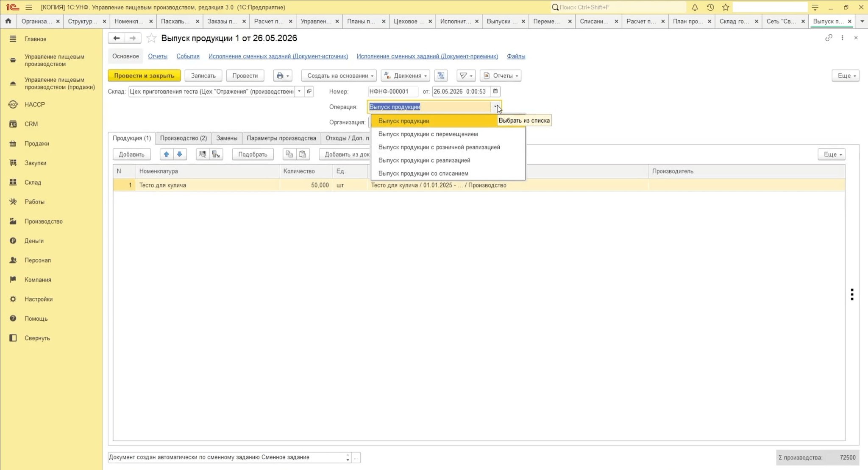Expand the 'Отчеты' toolbar dropdown
The image size is (868, 470).
tap(501, 76)
